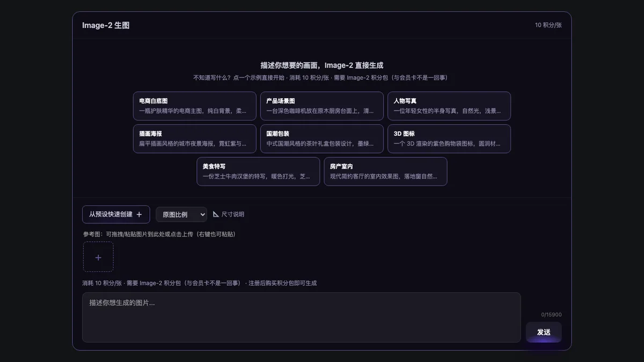Viewport: 644px width, 362px height.
Task: Click the 不知道写什么 hint line
Action: click(322, 78)
